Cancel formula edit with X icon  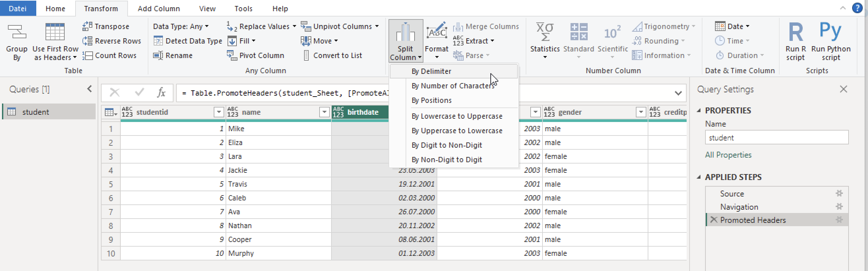click(114, 92)
